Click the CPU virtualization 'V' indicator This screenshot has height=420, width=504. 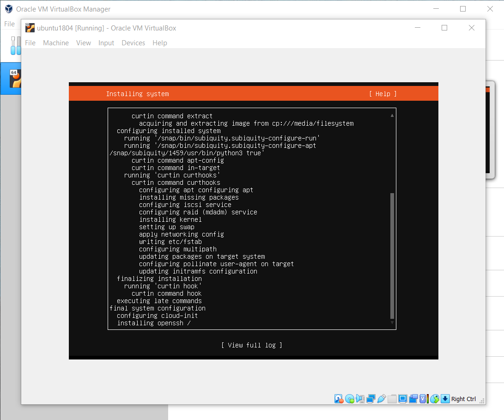423,399
